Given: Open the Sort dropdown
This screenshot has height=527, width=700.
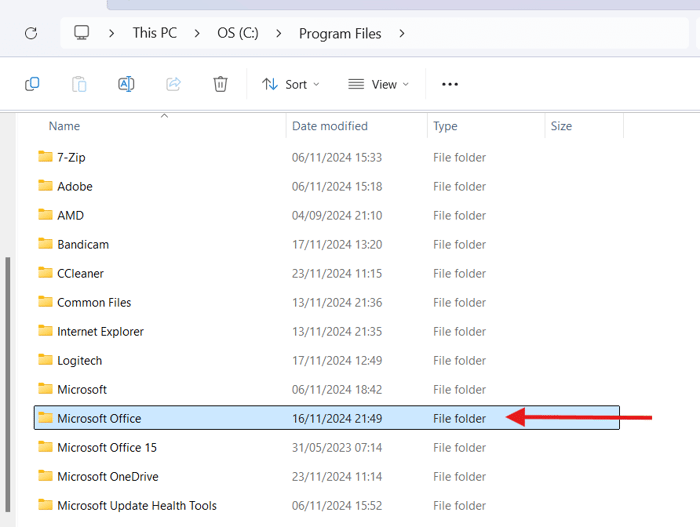Looking at the screenshot, I should tap(291, 84).
